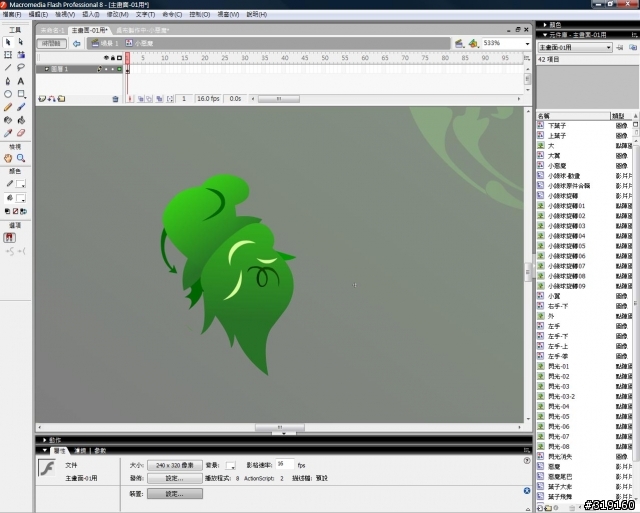Image resolution: width=640 pixels, height=513 pixels.
Task: Select the Pen tool
Action: [x=8, y=81]
